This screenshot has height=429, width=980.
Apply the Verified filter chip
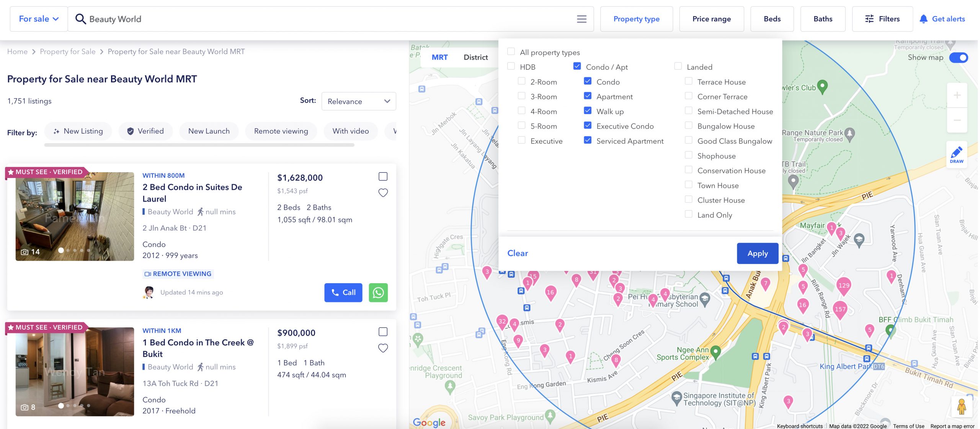coord(145,131)
